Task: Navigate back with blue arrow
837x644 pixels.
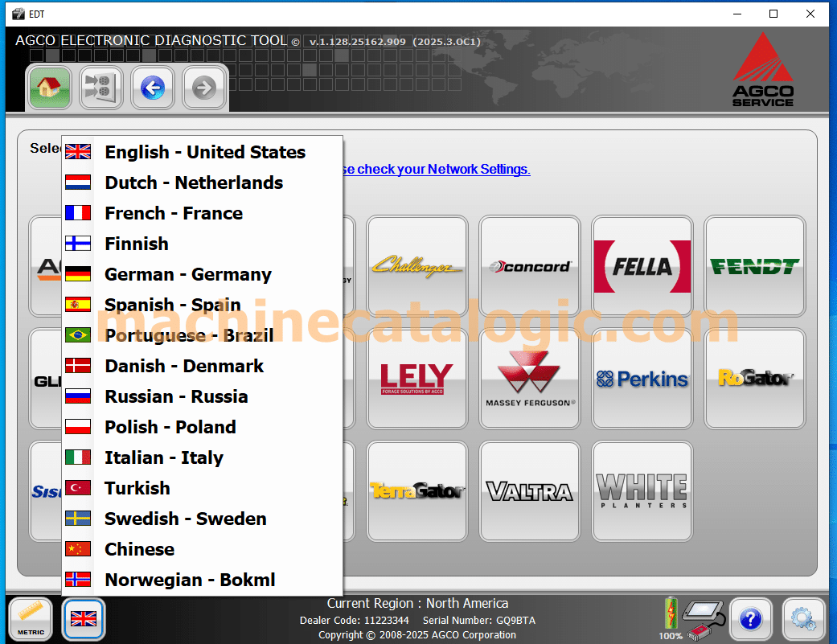Action: (153, 88)
